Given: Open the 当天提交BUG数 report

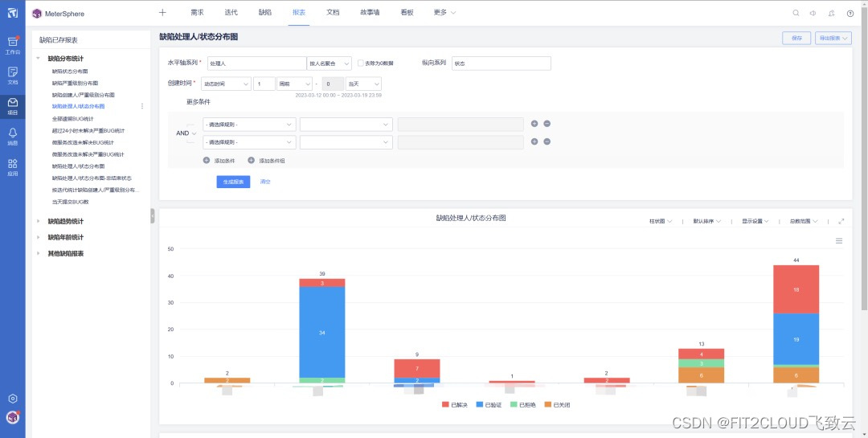Looking at the screenshot, I should point(70,202).
